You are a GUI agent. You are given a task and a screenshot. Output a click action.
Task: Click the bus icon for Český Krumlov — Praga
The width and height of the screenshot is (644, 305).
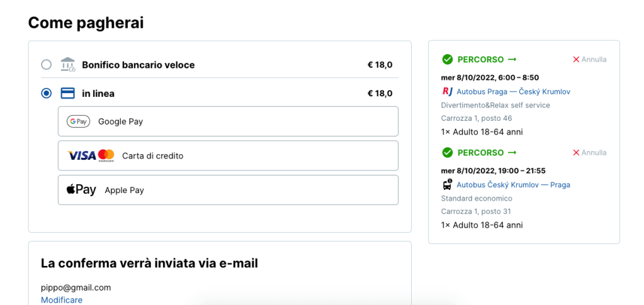pyautogui.click(x=448, y=184)
